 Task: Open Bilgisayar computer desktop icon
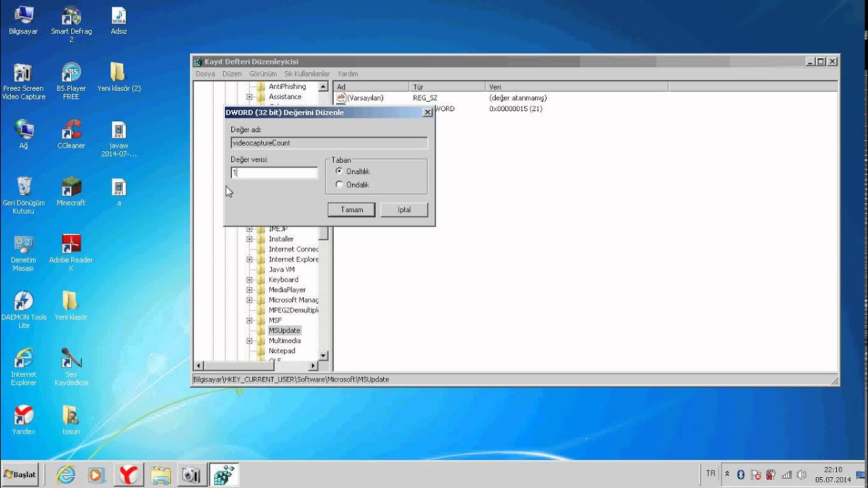(x=24, y=20)
